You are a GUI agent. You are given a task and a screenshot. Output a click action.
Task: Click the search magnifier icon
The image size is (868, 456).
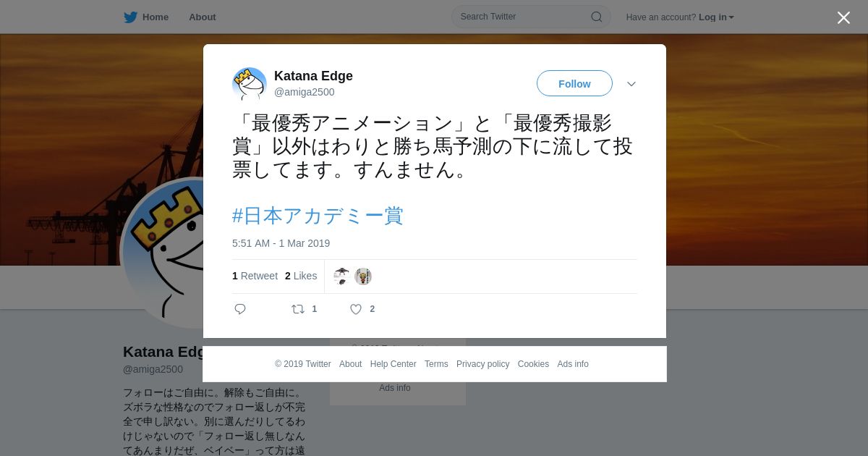[x=597, y=17]
